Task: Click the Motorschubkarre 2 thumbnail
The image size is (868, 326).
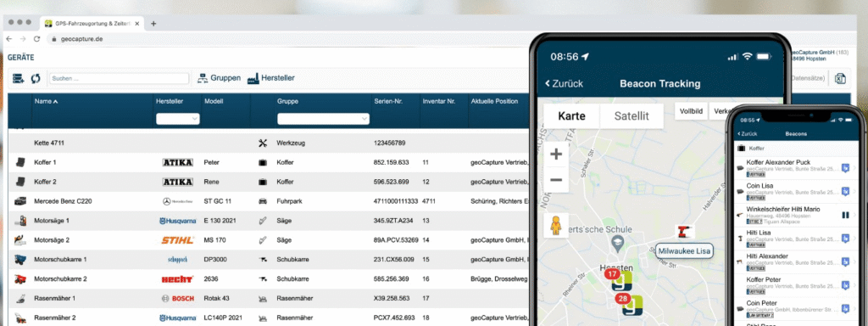Action: (x=20, y=278)
